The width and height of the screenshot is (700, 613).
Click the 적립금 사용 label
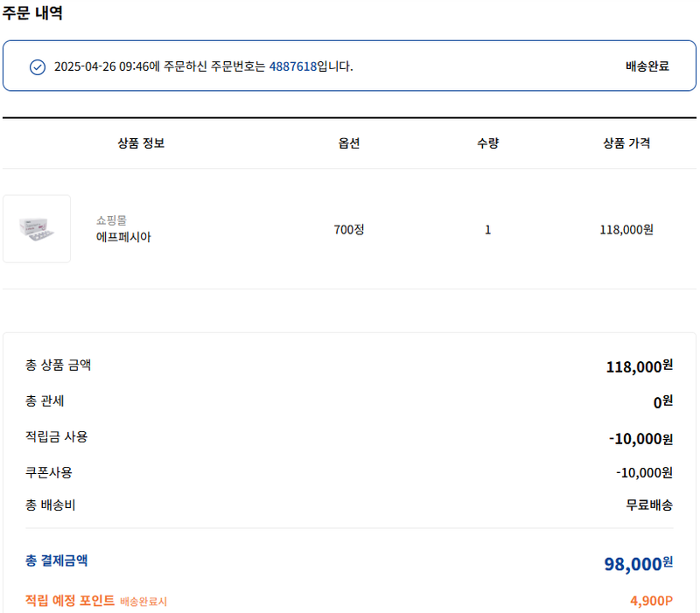[x=57, y=436]
